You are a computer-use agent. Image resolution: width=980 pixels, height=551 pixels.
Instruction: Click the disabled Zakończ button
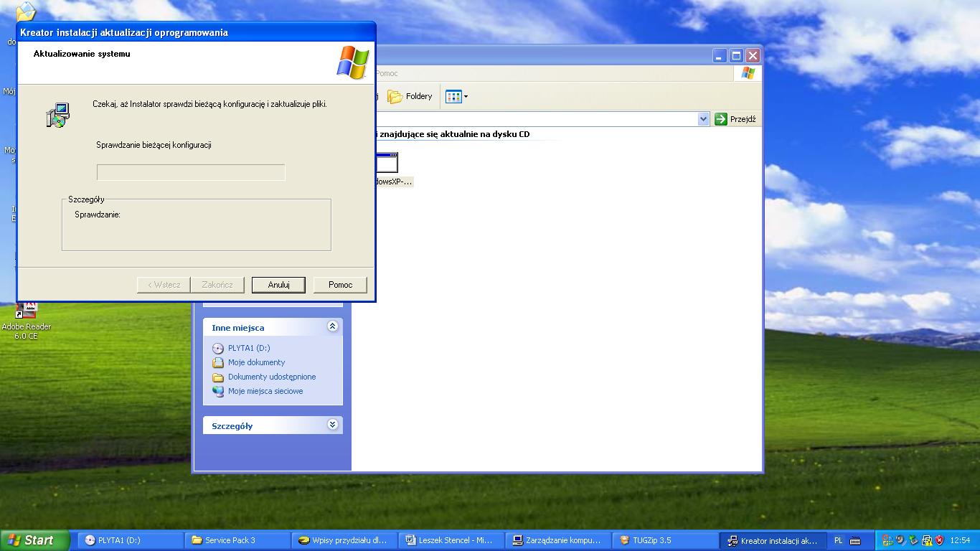point(217,285)
